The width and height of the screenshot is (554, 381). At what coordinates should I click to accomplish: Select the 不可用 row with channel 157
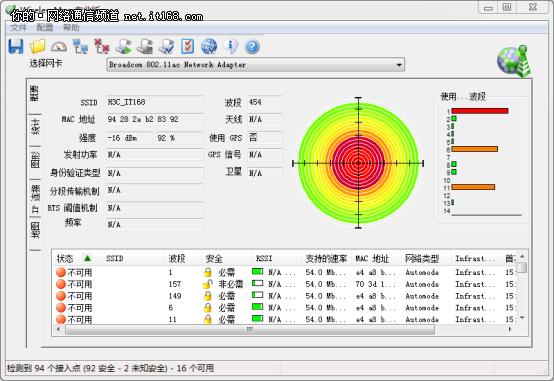[284, 284]
